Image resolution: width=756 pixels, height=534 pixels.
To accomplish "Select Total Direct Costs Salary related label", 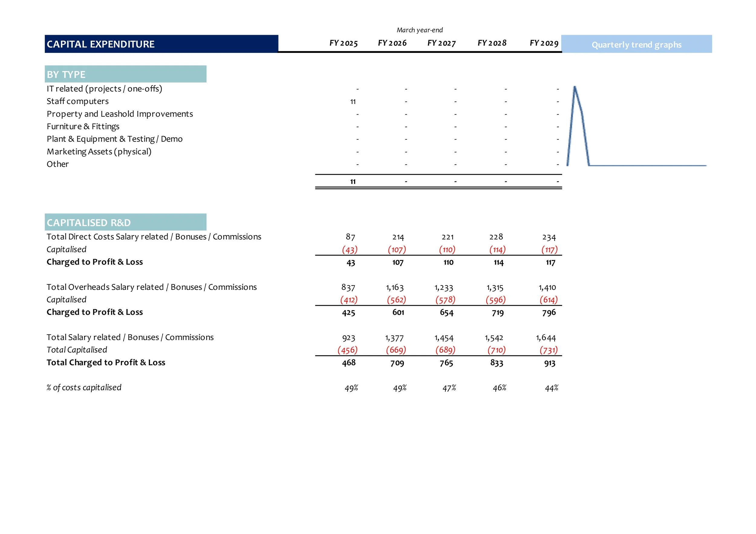I will click(x=154, y=237).
